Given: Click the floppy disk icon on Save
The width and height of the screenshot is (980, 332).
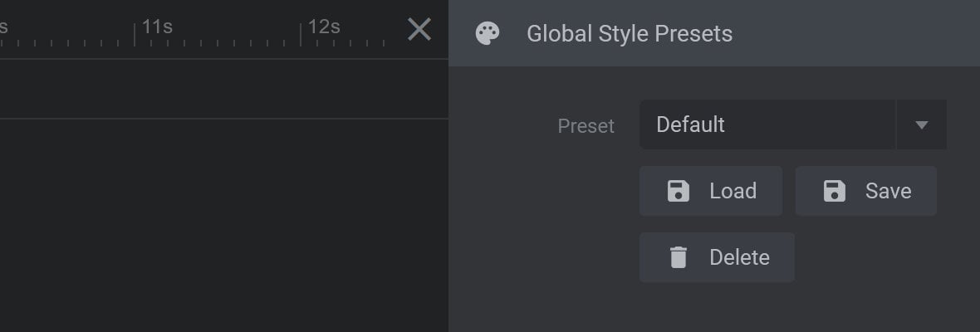Looking at the screenshot, I should pos(835,191).
